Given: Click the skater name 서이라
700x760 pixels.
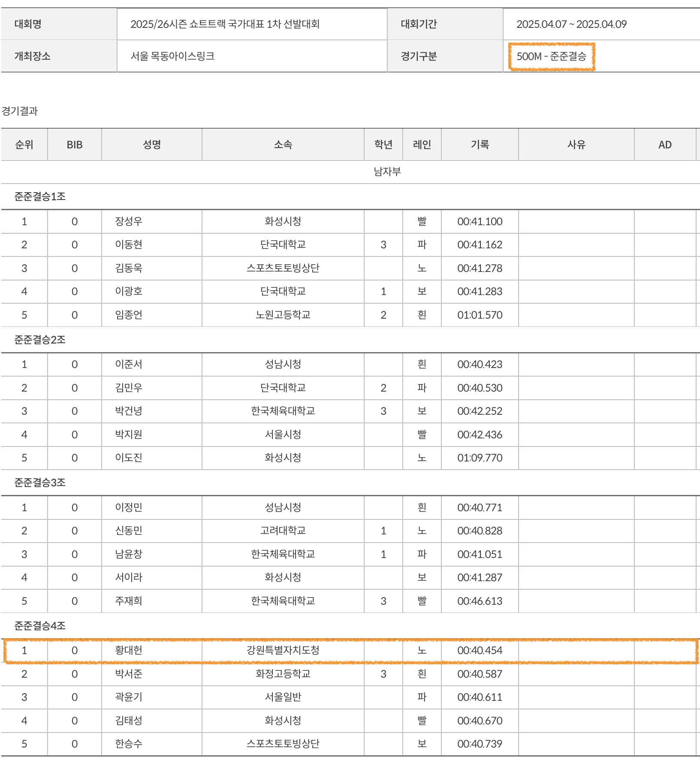Looking at the screenshot, I should [129, 577].
